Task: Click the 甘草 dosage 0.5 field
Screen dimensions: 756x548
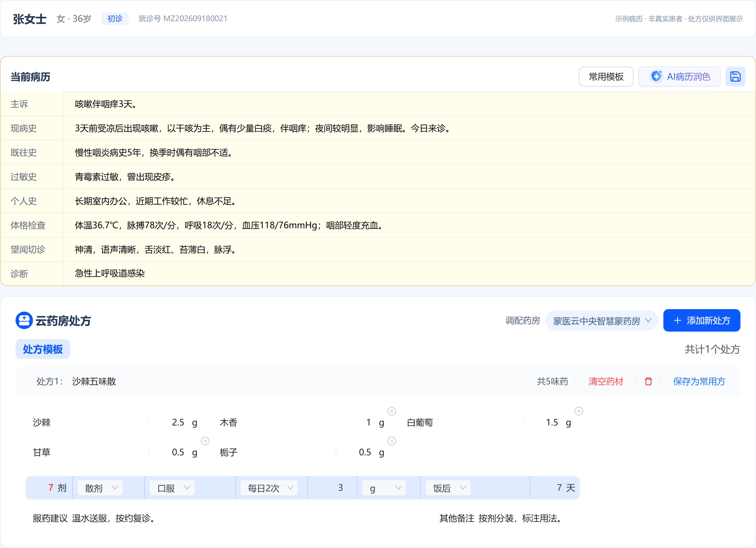Action: pyautogui.click(x=178, y=452)
